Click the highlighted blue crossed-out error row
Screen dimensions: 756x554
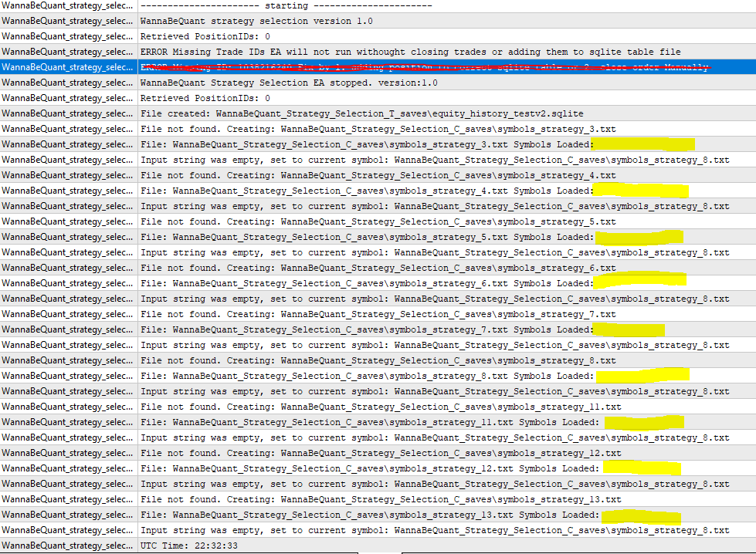coord(378,67)
